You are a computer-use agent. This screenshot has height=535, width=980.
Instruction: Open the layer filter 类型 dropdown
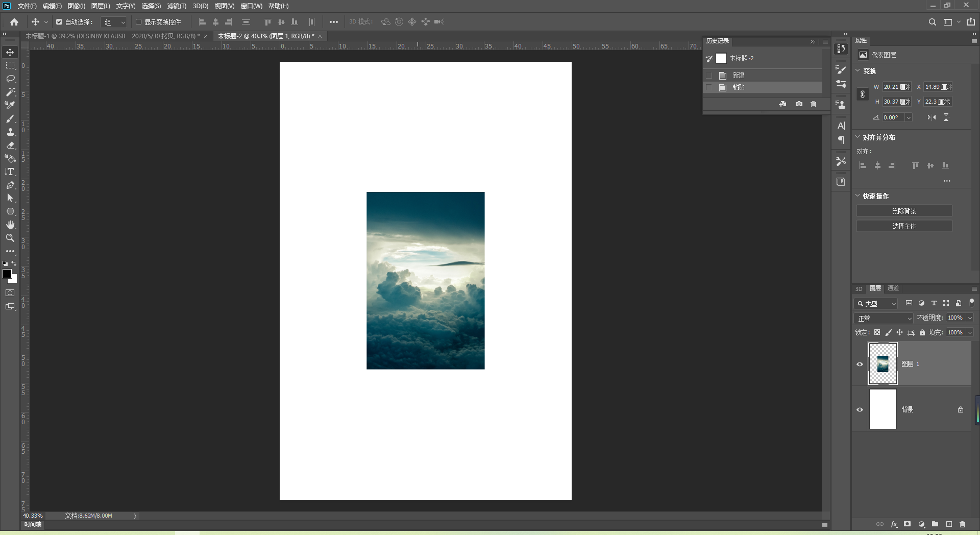point(876,303)
